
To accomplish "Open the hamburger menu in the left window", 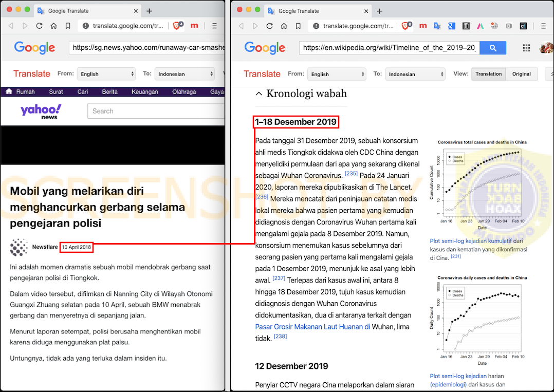I will click(x=214, y=26).
